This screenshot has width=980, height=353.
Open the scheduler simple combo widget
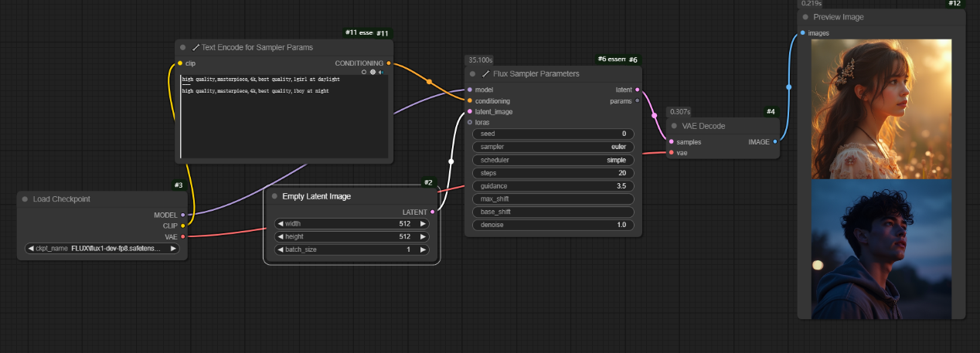[x=553, y=160]
